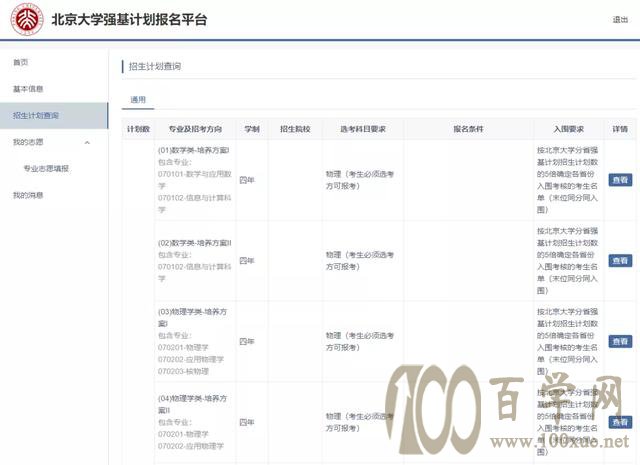Open 专业志愿填报 submenu item
The image size is (640, 465).
(x=46, y=168)
